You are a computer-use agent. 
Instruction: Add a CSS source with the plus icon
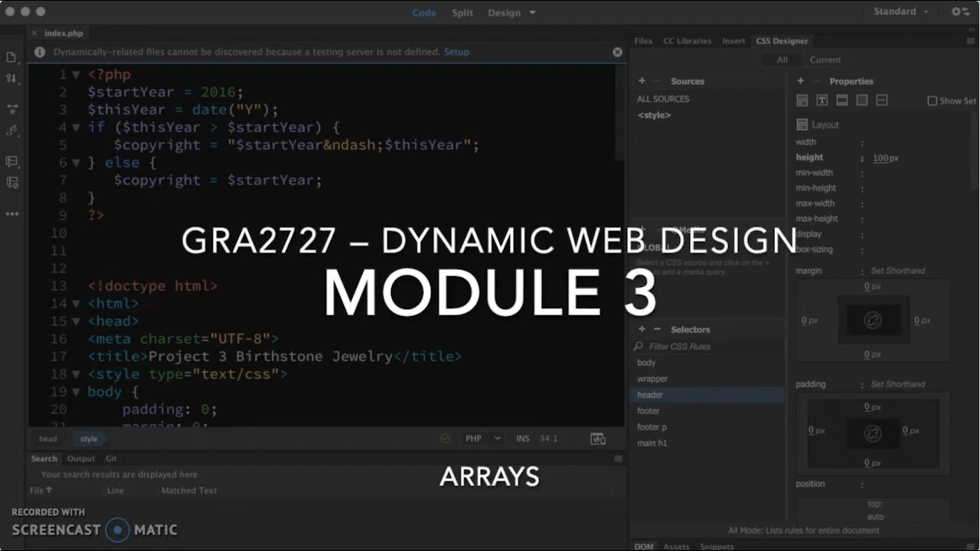pyautogui.click(x=642, y=81)
